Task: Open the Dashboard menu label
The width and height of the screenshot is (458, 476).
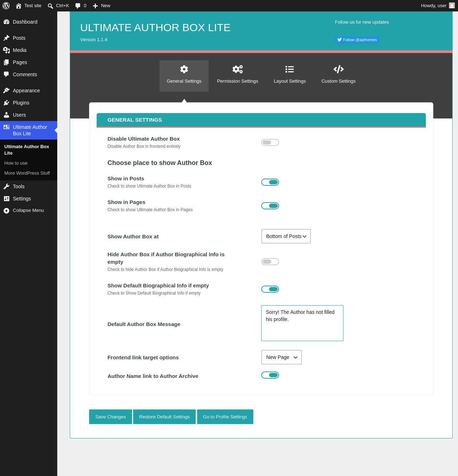Action: point(25,22)
